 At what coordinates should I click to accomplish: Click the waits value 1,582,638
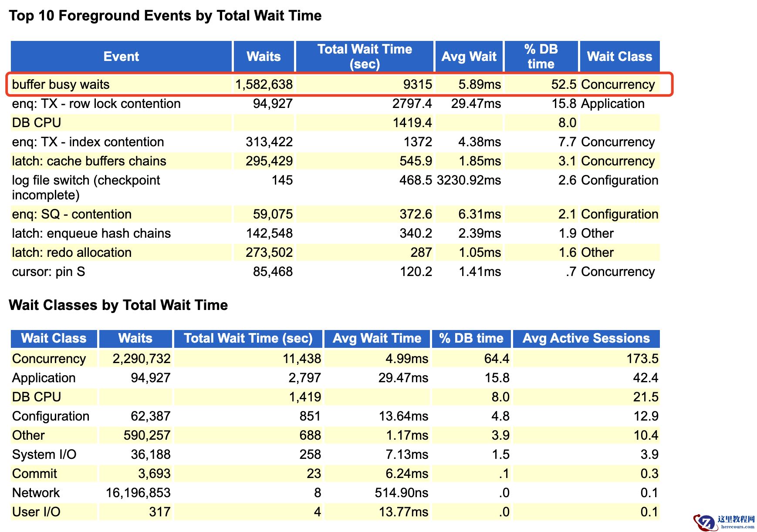click(264, 84)
